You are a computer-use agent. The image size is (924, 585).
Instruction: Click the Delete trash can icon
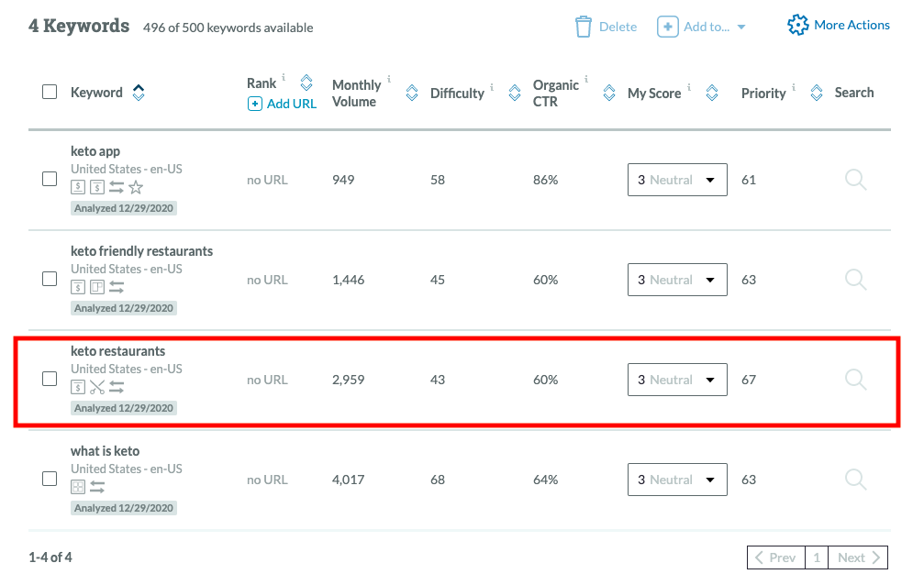(x=583, y=27)
